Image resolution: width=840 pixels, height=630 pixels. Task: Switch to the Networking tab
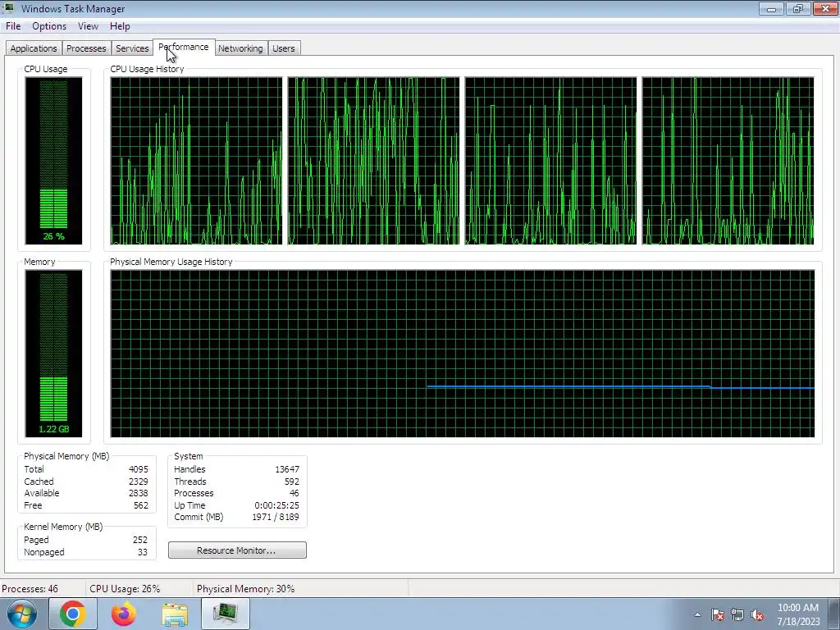tap(240, 48)
